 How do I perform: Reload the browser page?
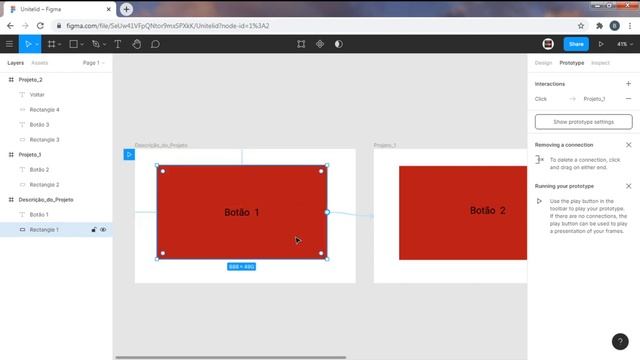coord(40,26)
